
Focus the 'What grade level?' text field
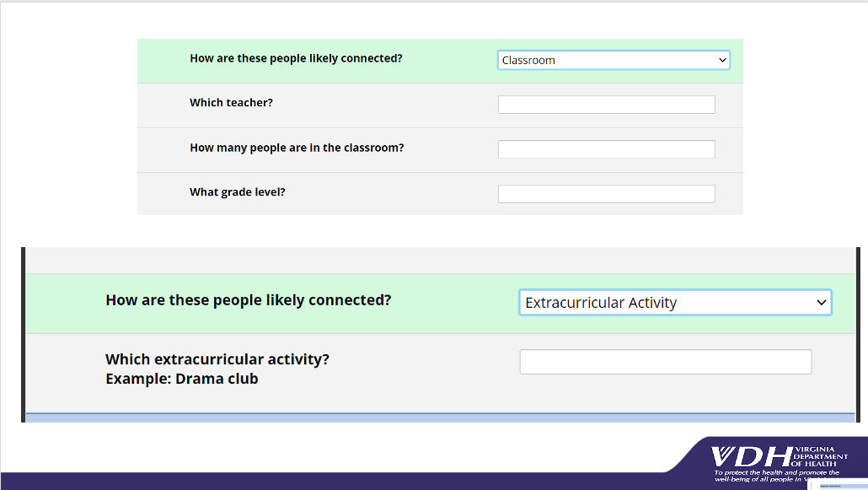(606, 194)
